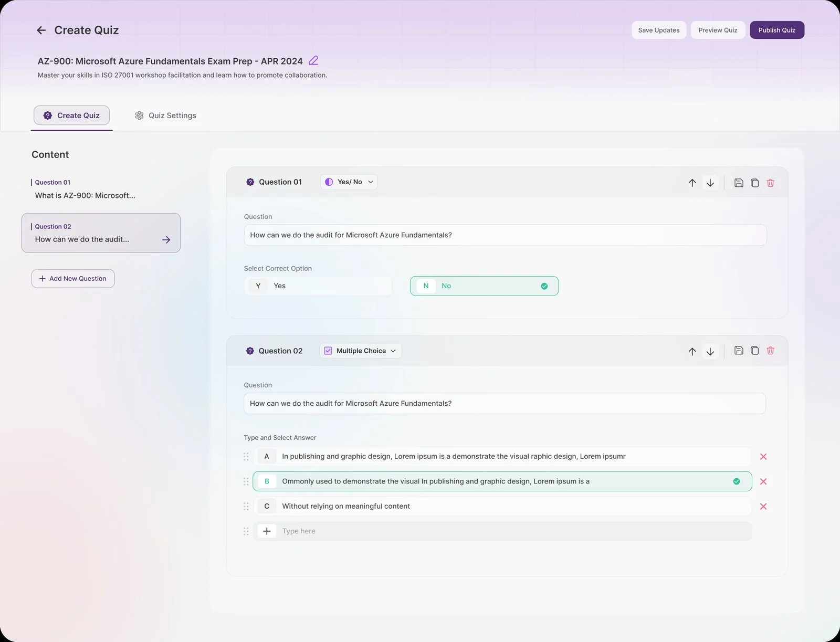This screenshot has height=642, width=840.
Task: Click the Question 02 header badge icon
Action: [250, 351]
